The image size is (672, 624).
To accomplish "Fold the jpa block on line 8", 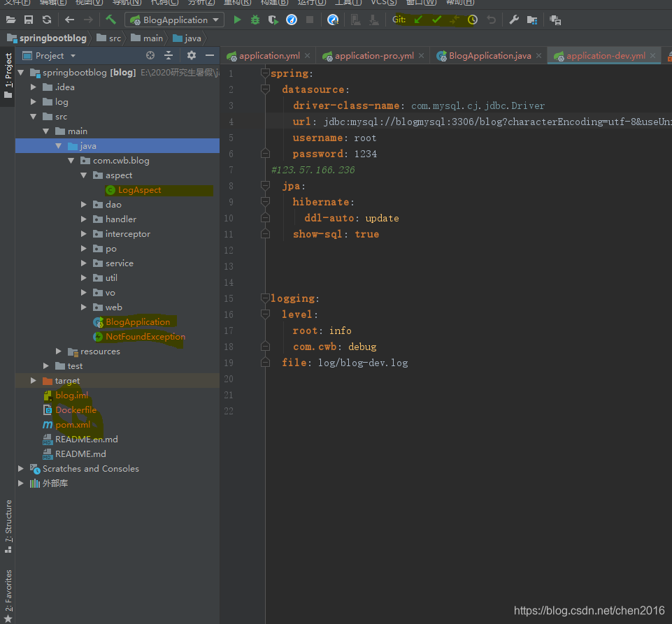I will (265, 186).
